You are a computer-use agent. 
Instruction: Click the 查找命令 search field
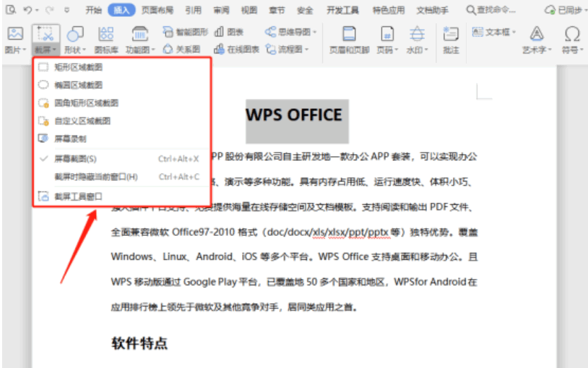(491, 10)
